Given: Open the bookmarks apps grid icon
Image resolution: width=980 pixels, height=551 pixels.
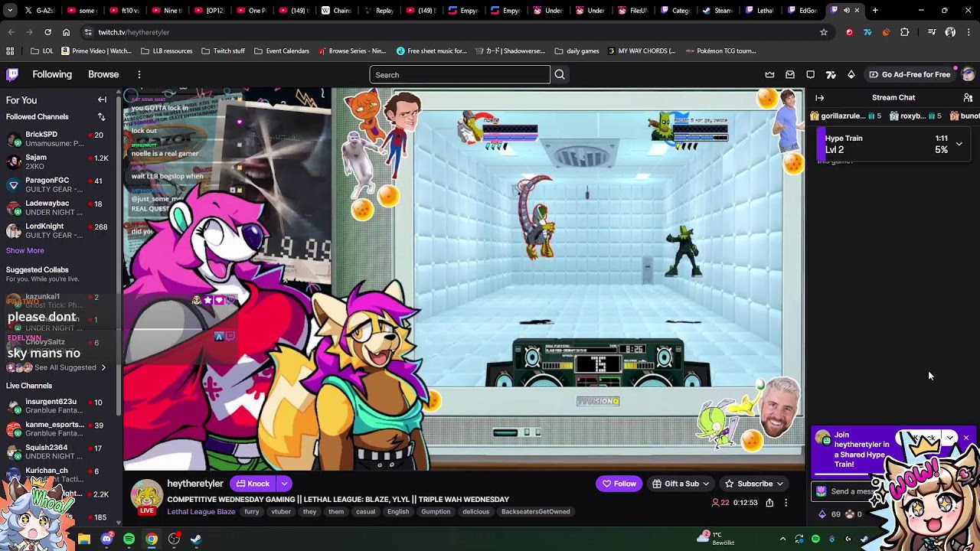Looking at the screenshot, I should (x=10, y=51).
